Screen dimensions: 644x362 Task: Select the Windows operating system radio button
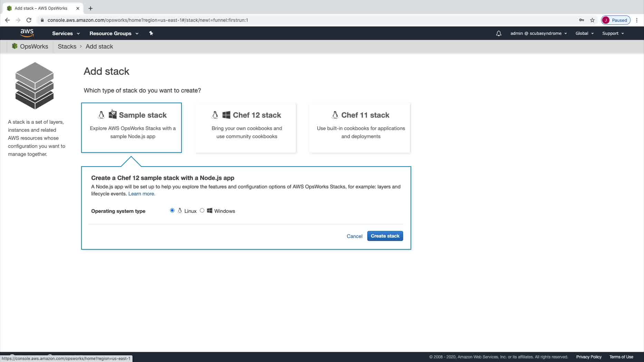(202, 210)
